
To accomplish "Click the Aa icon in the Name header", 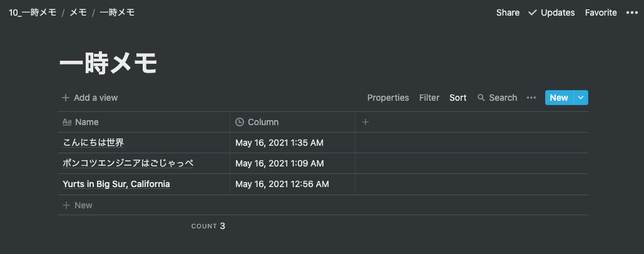I will 68,122.
